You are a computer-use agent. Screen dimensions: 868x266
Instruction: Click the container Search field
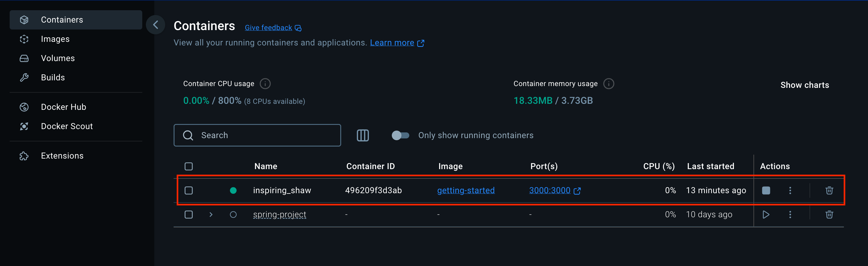pyautogui.click(x=257, y=135)
